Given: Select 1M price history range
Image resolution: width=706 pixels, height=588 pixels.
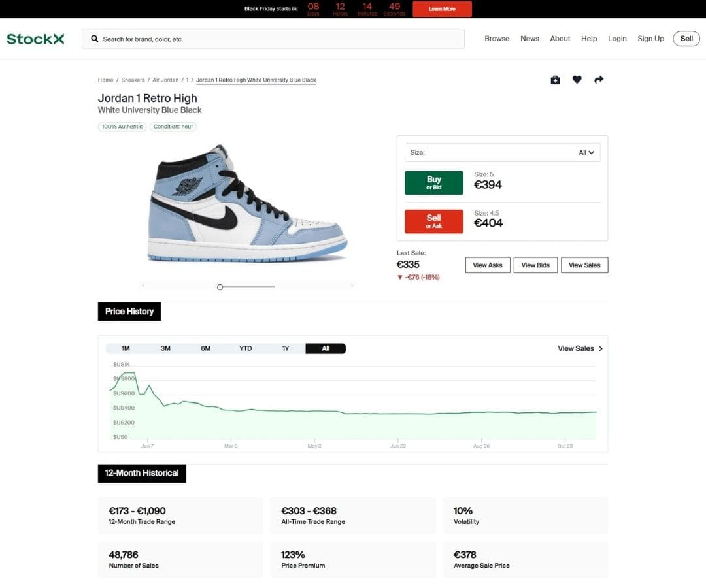Looking at the screenshot, I should pyautogui.click(x=125, y=349).
